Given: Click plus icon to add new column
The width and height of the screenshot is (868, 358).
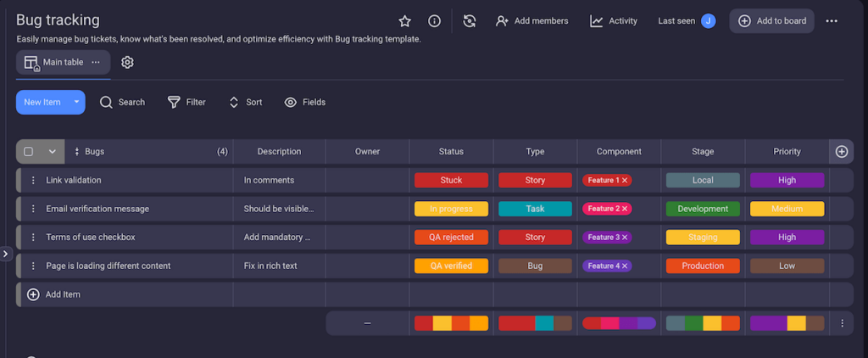Looking at the screenshot, I should (x=842, y=152).
